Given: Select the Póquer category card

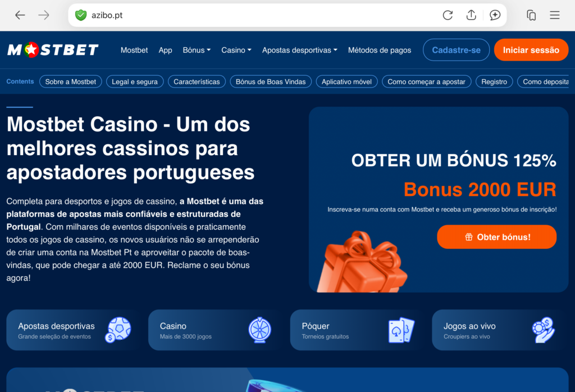Looking at the screenshot, I should [x=355, y=330].
